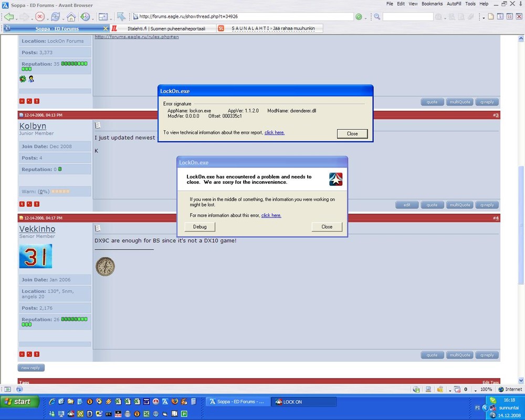Switch to LOCK ON taskbar button
This screenshot has height=420, width=525.
303,402
